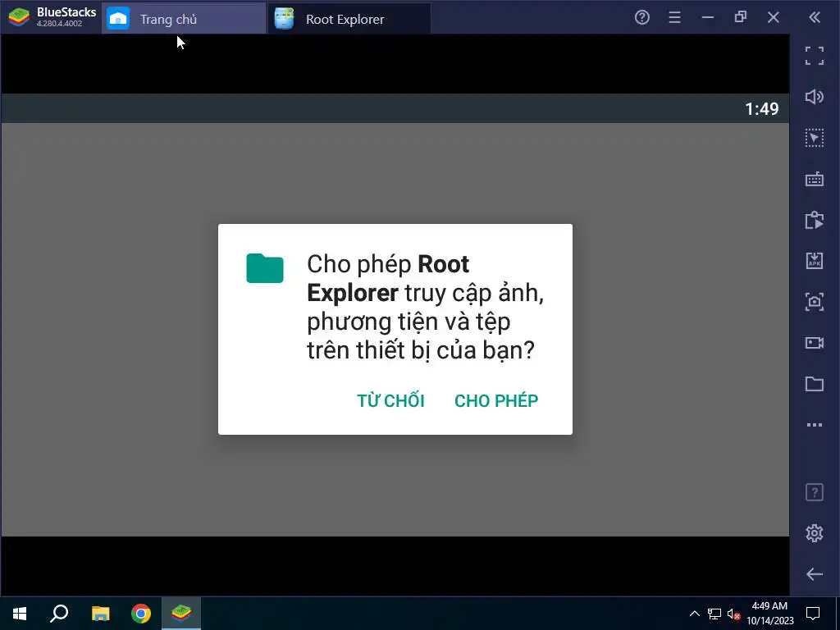Open BlueStacks help question mark icon
The width and height of the screenshot is (840, 630).
[x=641, y=18]
